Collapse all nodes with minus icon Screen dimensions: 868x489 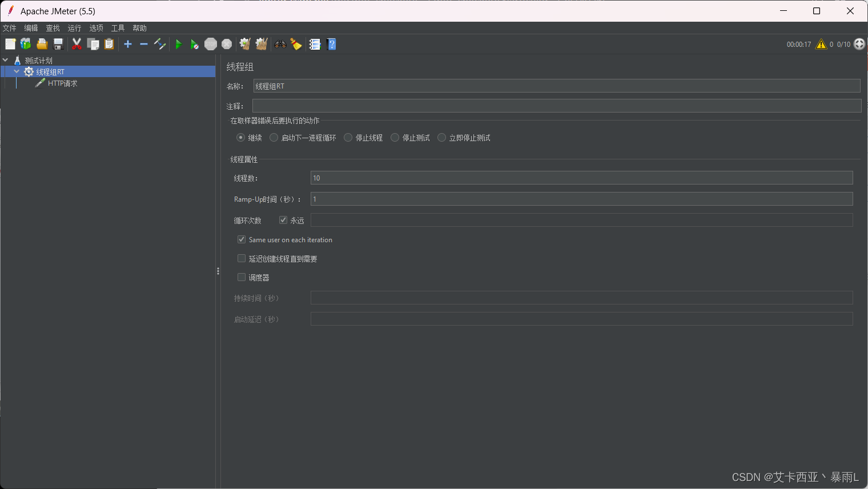pos(144,44)
